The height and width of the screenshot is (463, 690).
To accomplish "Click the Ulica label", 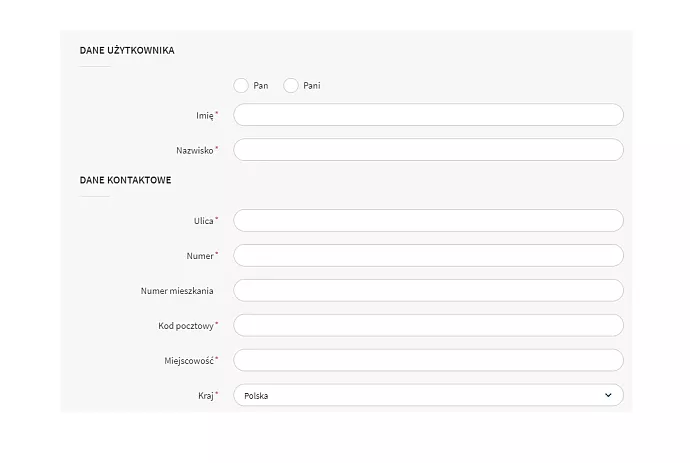I will tap(203, 221).
